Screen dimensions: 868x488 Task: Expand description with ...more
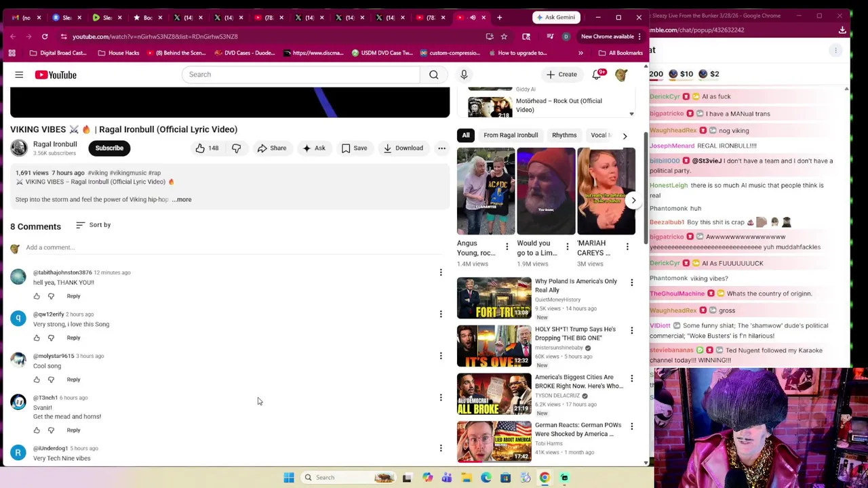pyautogui.click(x=182, y=199)
